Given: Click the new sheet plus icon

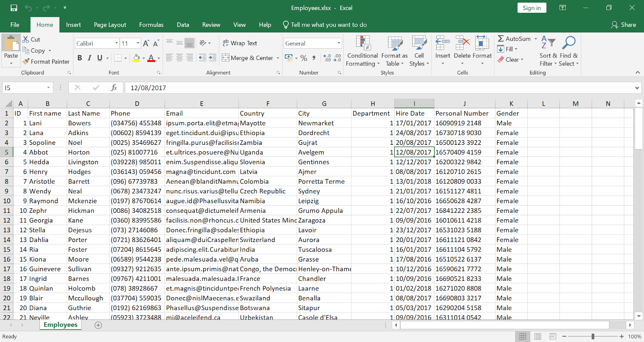Looking at the screenshot, I should click(x=98, y=325).
